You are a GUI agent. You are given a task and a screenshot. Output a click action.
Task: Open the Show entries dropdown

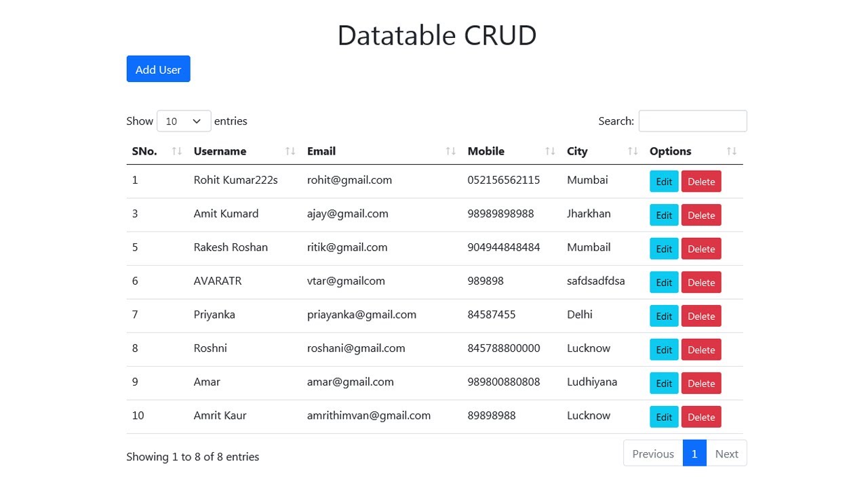pyautogui.click(x=184, y=121)
